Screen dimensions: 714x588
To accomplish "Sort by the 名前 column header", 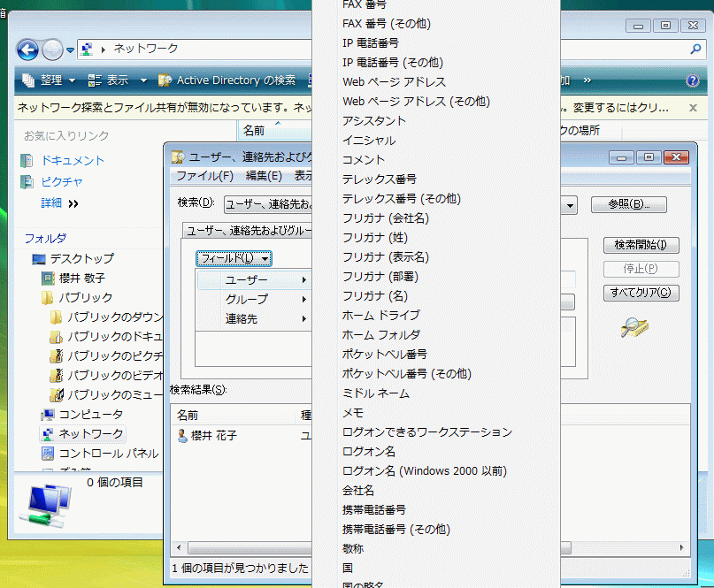I will (274, 131).
